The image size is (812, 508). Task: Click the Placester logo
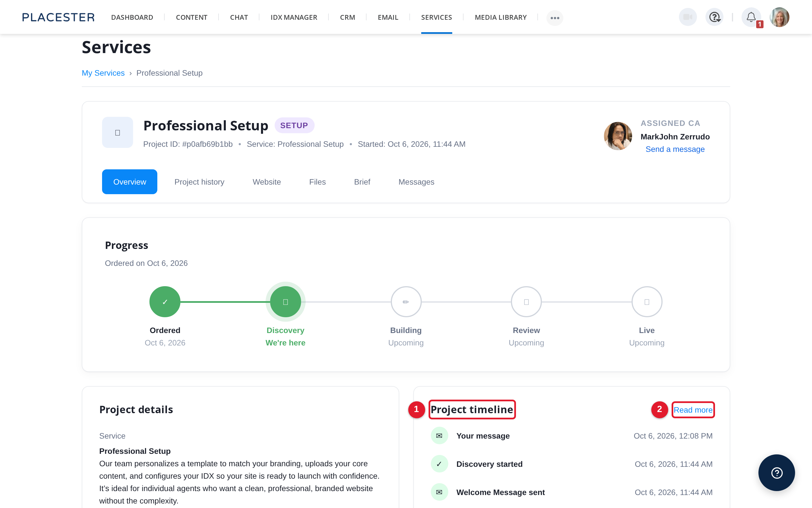(58, 17)
